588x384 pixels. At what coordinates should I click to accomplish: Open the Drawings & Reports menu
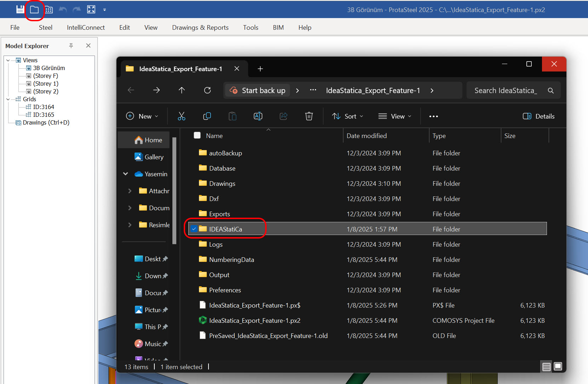[x=200, y=28]
